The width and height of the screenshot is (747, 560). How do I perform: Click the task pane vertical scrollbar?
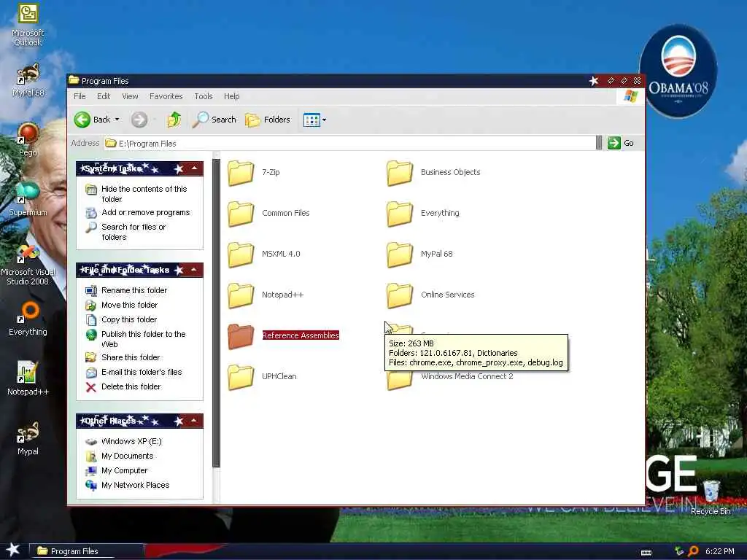pos(216,313)
